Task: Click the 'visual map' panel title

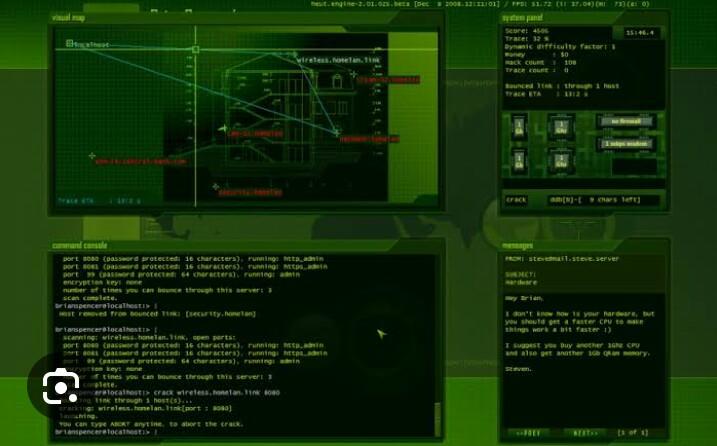Action: coord(68,17)
